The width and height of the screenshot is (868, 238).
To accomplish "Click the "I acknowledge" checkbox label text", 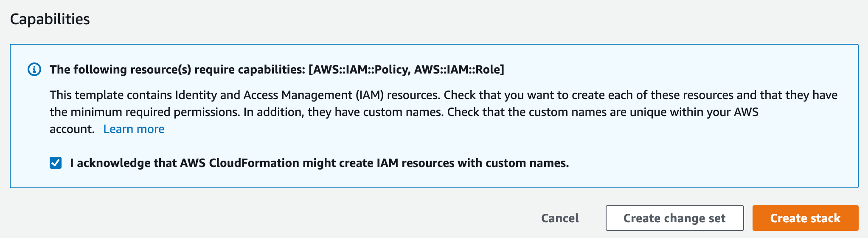I will (319, 163).
